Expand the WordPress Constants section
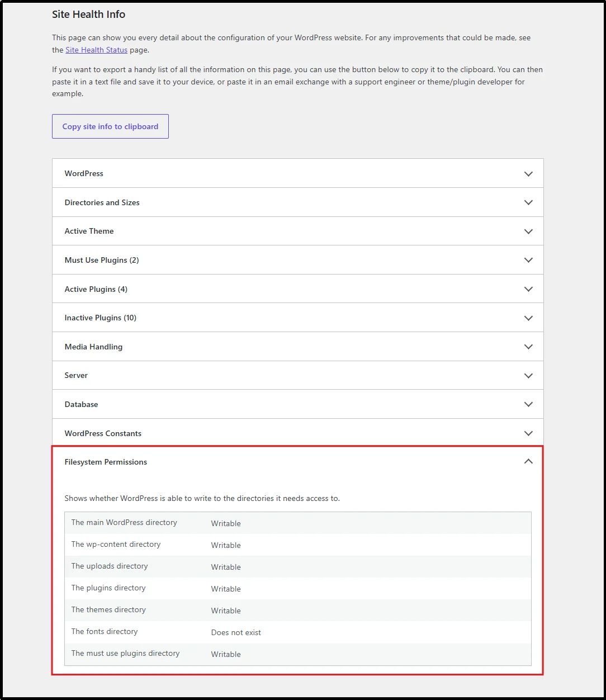The image size is (606, 700). tap(297, 433)
